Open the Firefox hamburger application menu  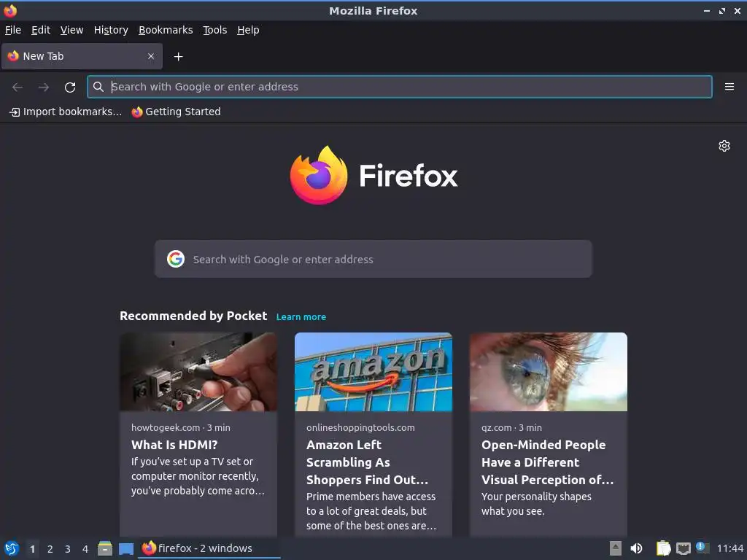coord(729,87)
